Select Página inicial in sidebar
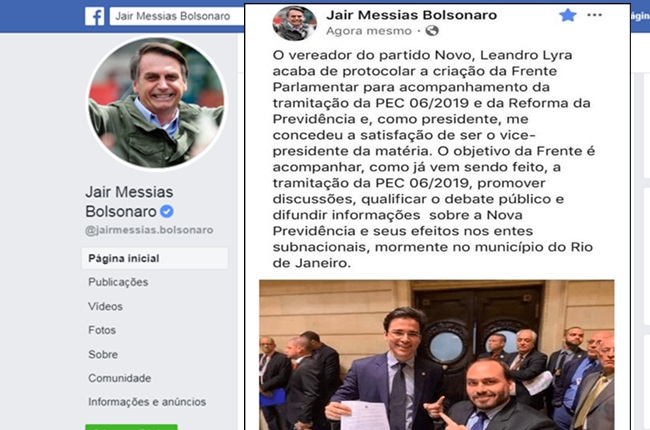This screenshot has width=650, height=430. [155, 258]
